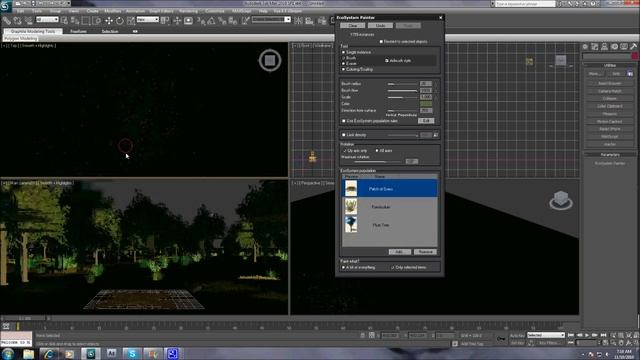The image size is (640, 360).
Task: Toggle Use EcoSystem population rules checkbox
Action: (x=344, y=121)
